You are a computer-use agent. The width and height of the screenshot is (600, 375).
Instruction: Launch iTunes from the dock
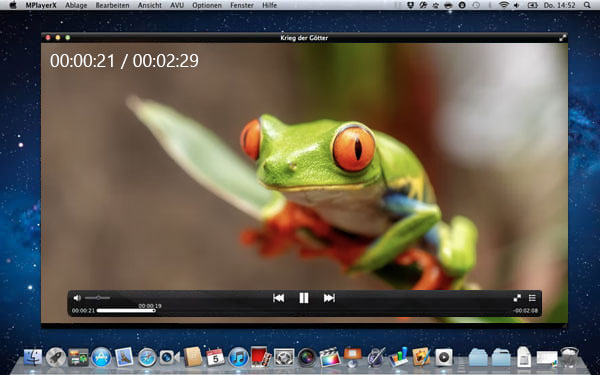pyautogui.click(x=238, y=357)
